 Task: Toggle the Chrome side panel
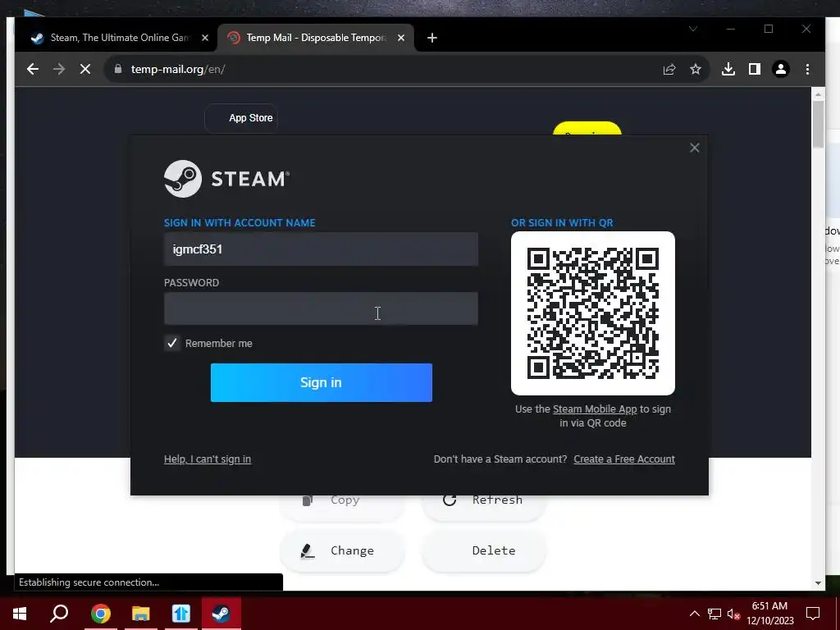coord(755,69)
